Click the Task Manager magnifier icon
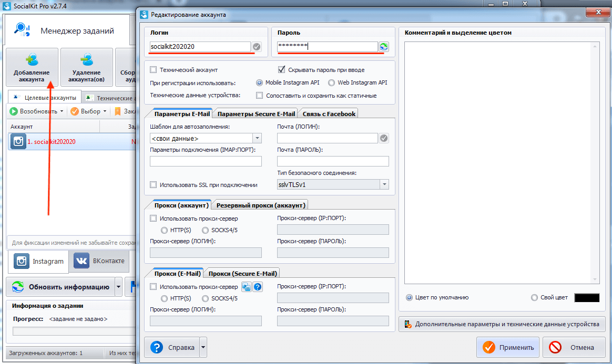Image resolution: width=612 pixels, height=364 pixels. tap(22, 30)
